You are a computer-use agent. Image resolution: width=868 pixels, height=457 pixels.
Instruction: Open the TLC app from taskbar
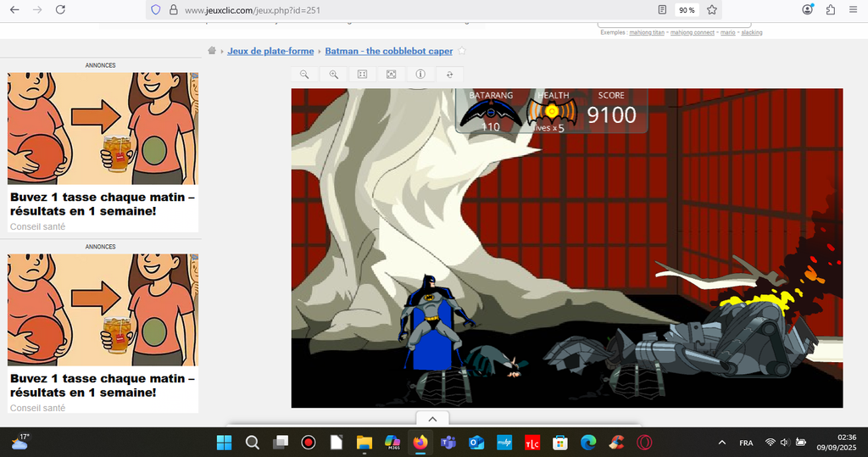[x=532, y=443]
